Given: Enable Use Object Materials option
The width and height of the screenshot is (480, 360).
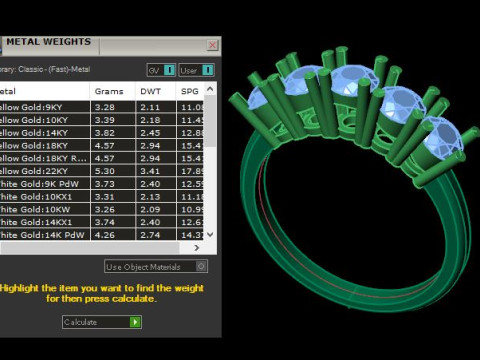Looking at the screenshot, I should [x=156, y=267].
